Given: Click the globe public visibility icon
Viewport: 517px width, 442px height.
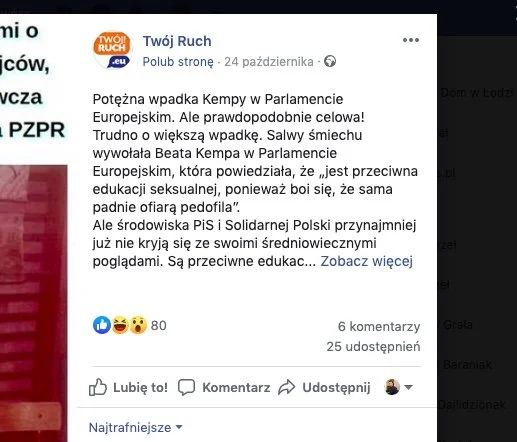Looking at the screenshot, I should coord(330,61).
